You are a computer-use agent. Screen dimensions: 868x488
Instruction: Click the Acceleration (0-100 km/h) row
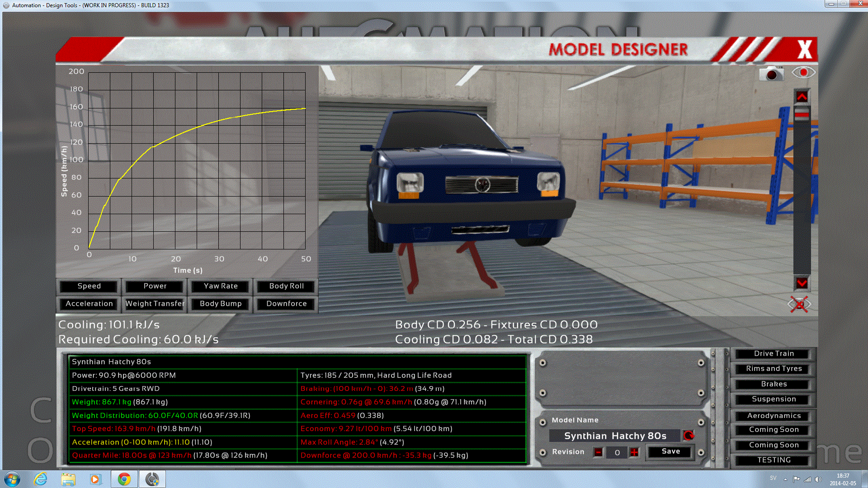click(x=183, y=442)
